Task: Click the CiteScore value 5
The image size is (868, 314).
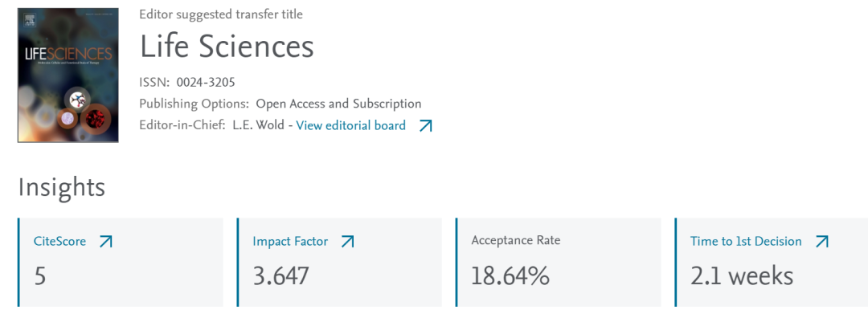Action: (40, 276)
